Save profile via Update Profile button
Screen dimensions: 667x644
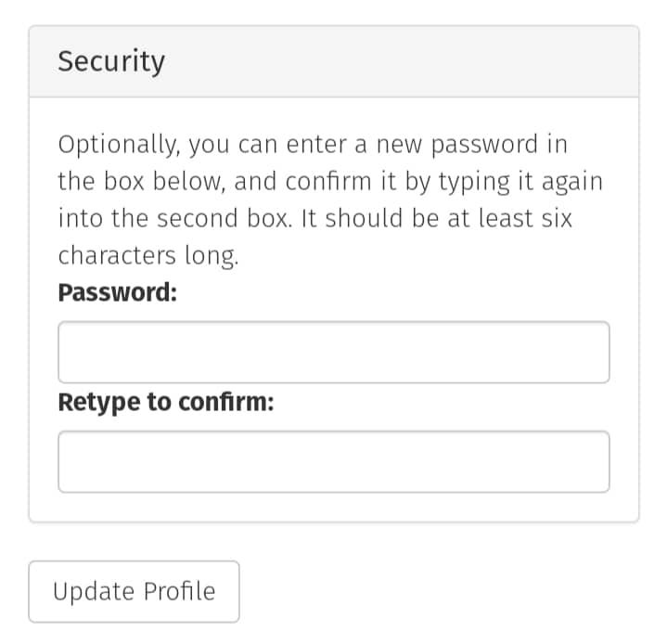click(x=134, y=591)
